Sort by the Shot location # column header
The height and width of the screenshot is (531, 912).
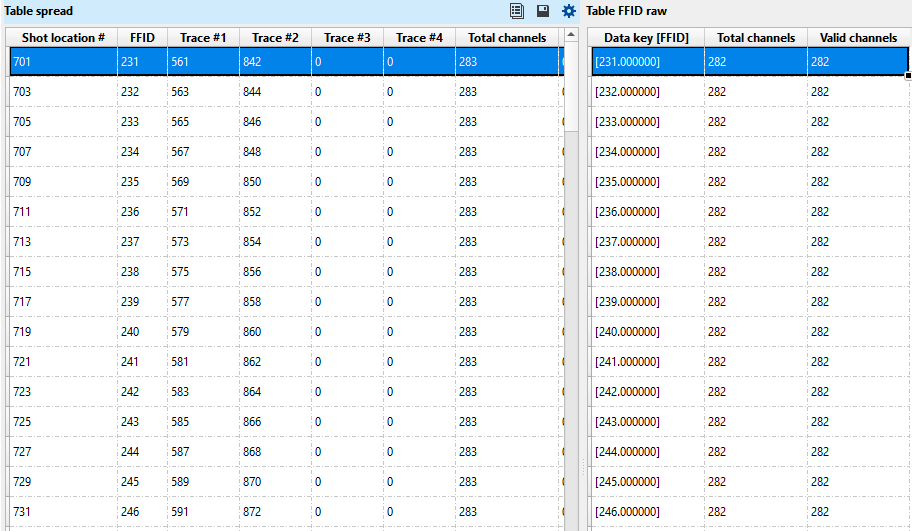(63, 38)
